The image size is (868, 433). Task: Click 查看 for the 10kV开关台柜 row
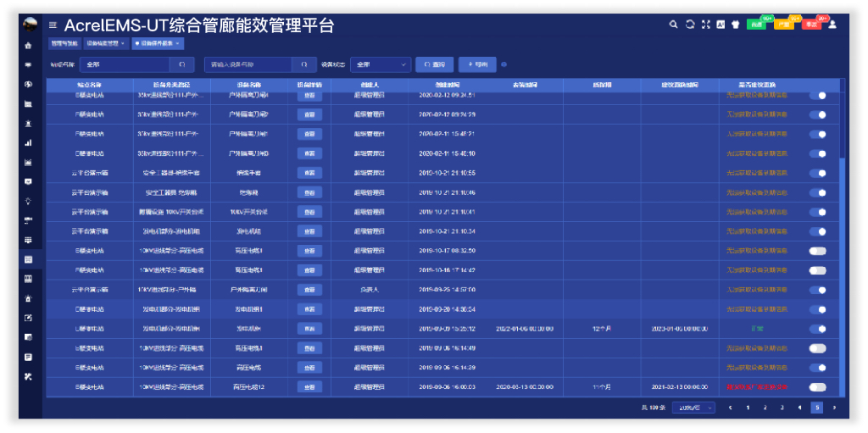click(x=309, y=212)
